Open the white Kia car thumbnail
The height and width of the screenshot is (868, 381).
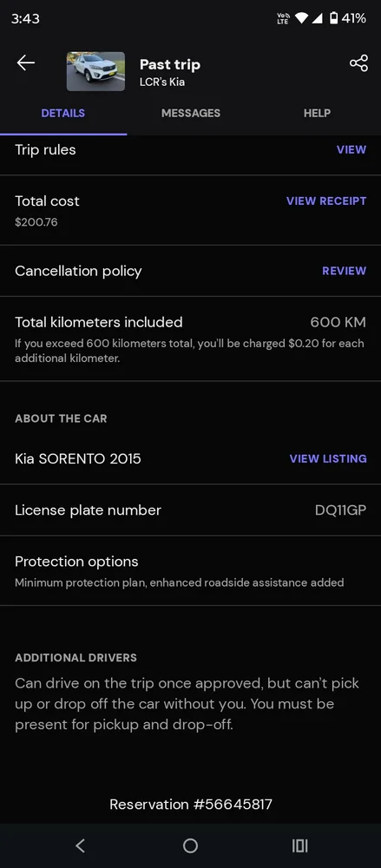point(95,71)
